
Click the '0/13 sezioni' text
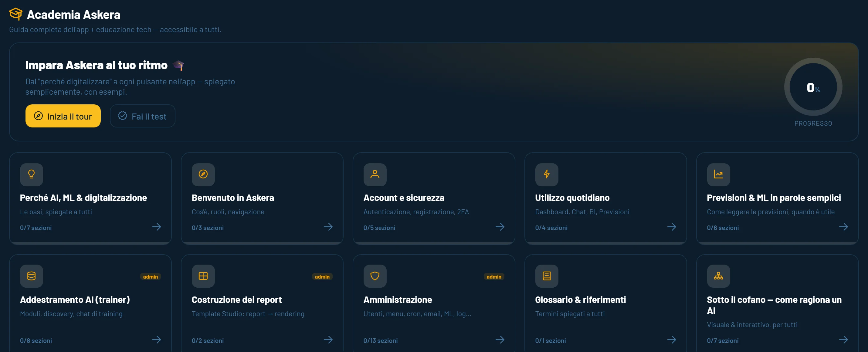click(380, 340)
